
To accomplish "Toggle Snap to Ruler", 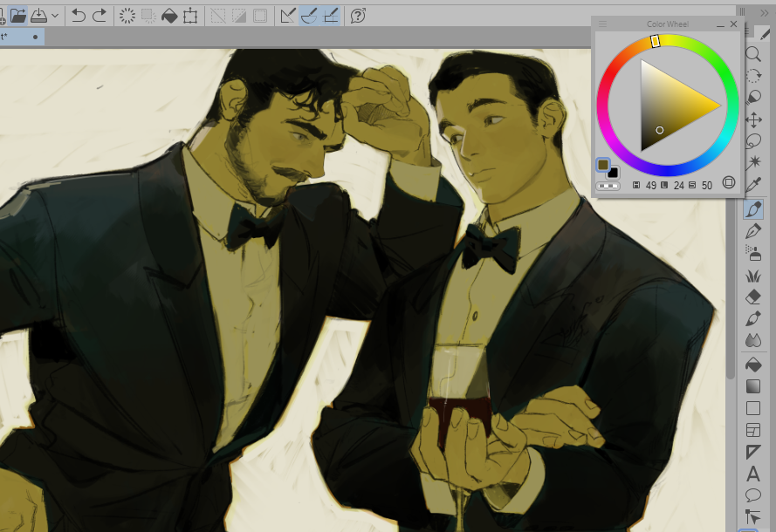I will 287,16.
